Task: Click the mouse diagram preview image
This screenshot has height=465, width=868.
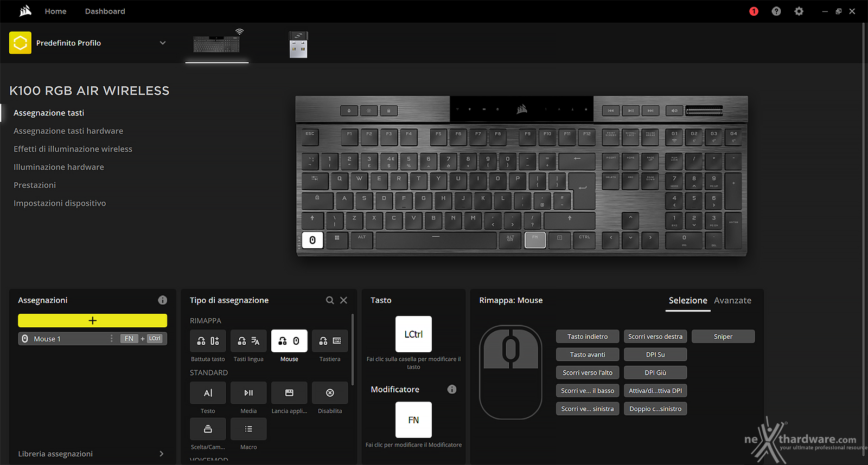Action: pos(510,372)
